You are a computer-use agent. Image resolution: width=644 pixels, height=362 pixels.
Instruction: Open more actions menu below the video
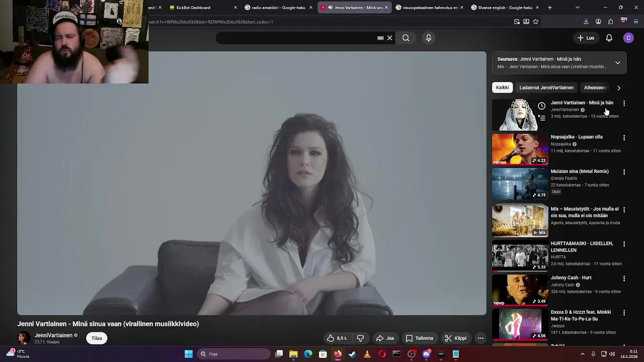480,338
